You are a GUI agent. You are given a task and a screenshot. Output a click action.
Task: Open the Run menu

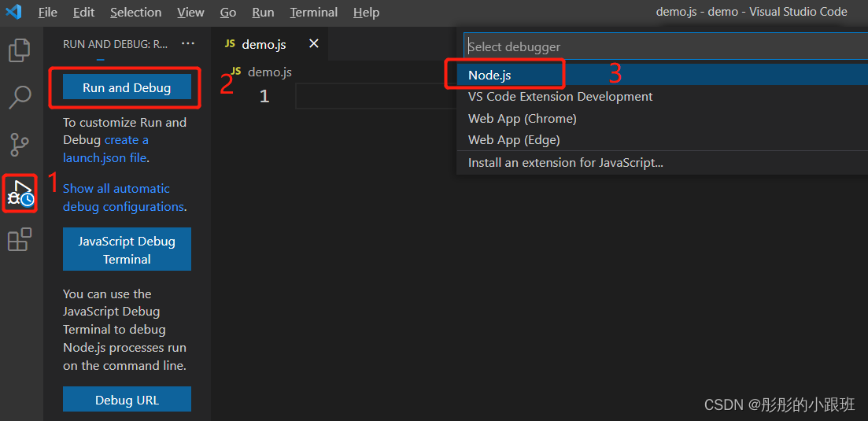tap(263, 12)
